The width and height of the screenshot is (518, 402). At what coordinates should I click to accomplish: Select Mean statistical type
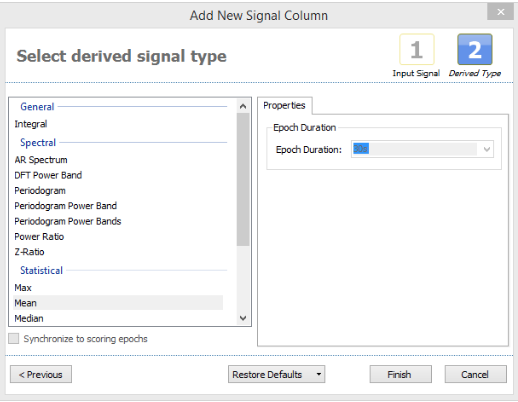coord(118,303)
